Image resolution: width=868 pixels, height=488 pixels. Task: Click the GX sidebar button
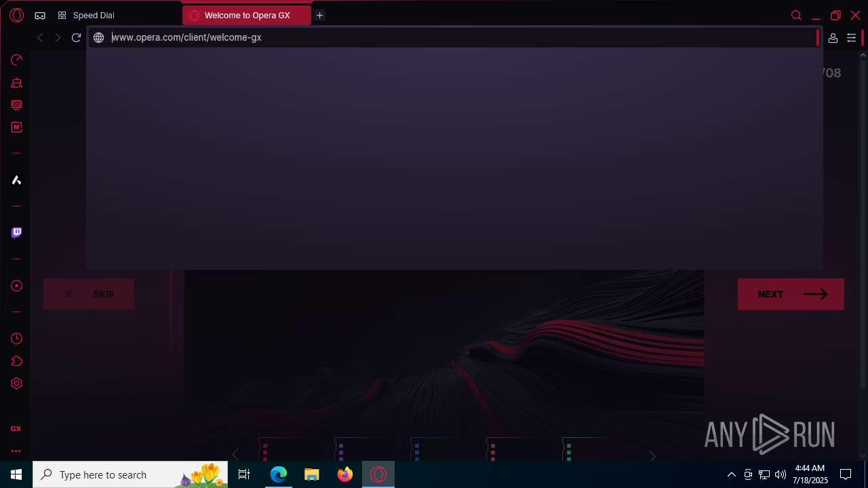(16, 428)
